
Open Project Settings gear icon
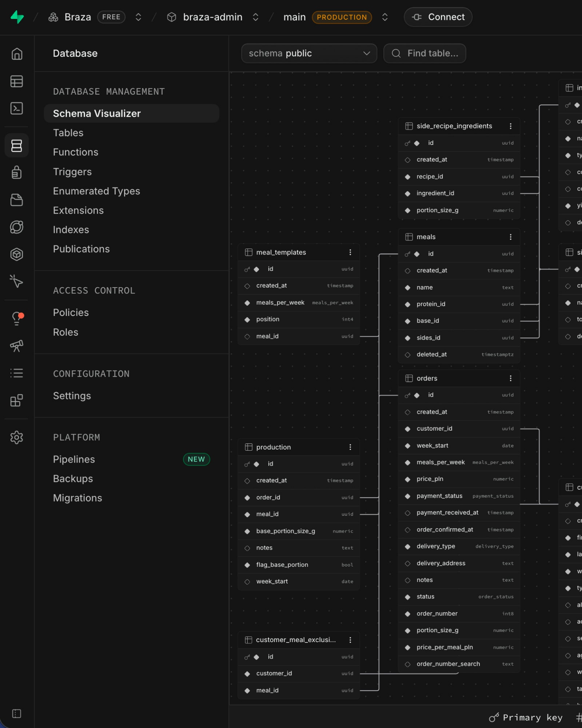pyautogui.click(x=17, y=438)
